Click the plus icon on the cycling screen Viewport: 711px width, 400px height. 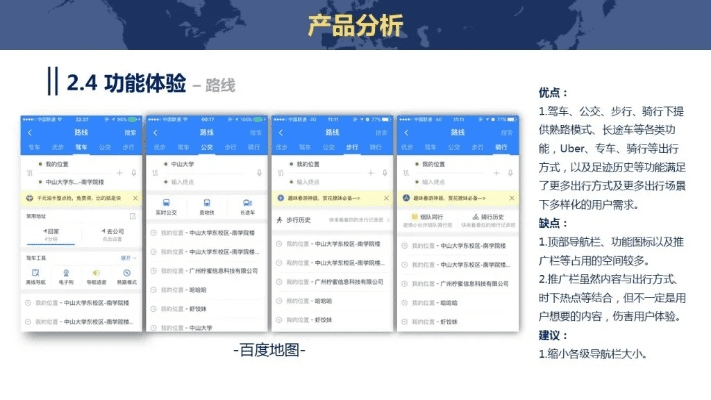(496, 173)
